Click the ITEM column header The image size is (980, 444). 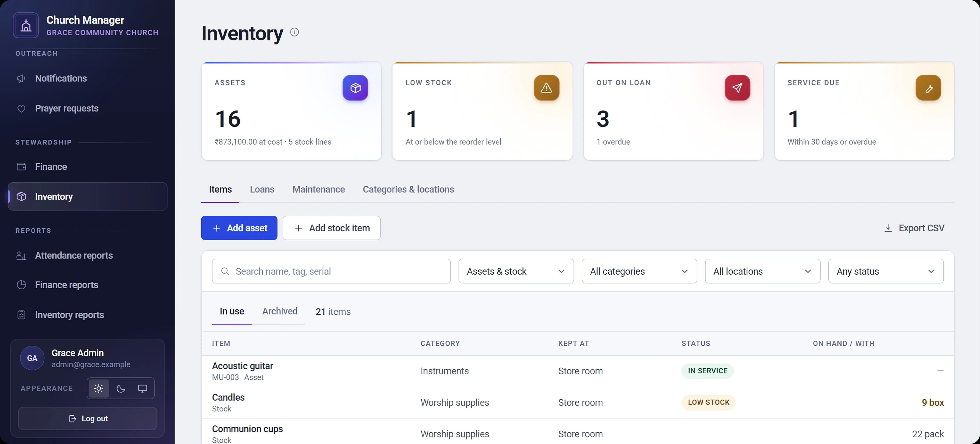click(221, 344)
